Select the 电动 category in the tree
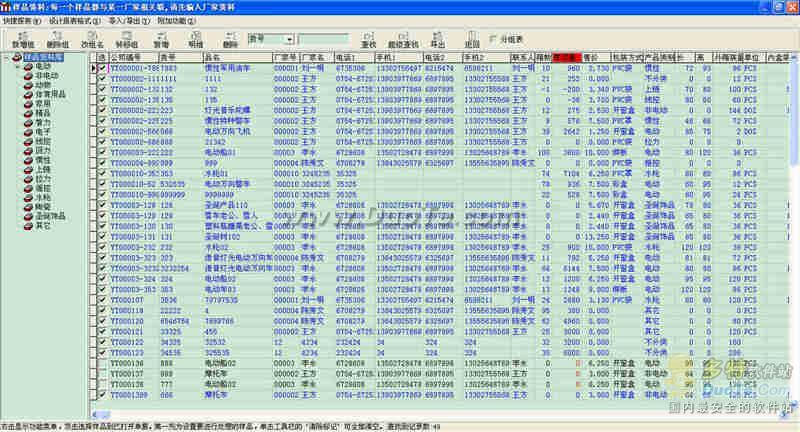 coord(42,67)
